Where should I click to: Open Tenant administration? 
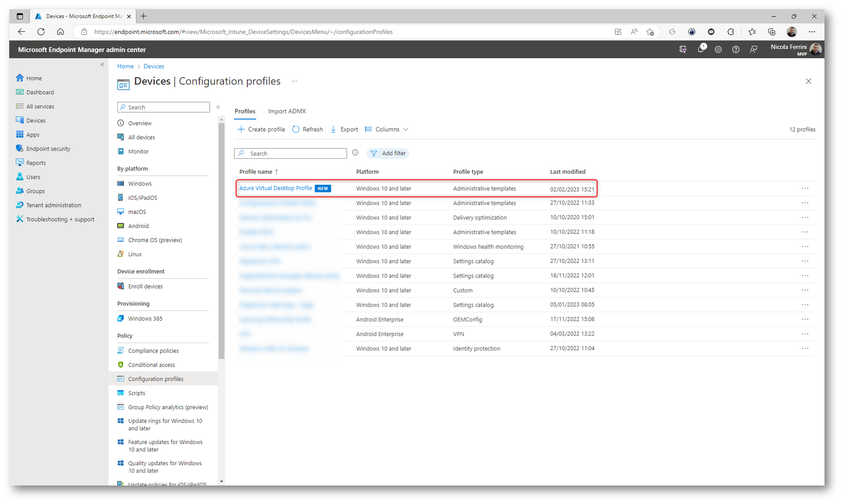(48, 205)
